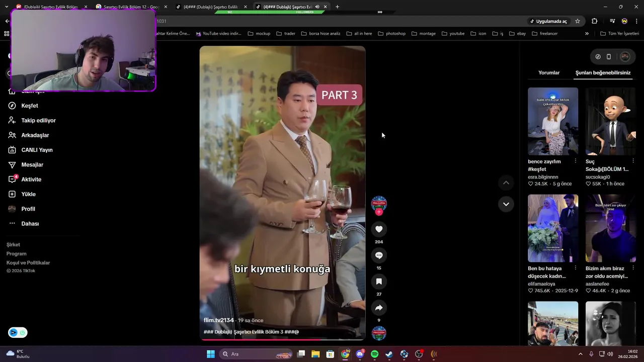Screen dimensions: 644x362
Task: Open the Şirket footer link
Action: (13, 245)
